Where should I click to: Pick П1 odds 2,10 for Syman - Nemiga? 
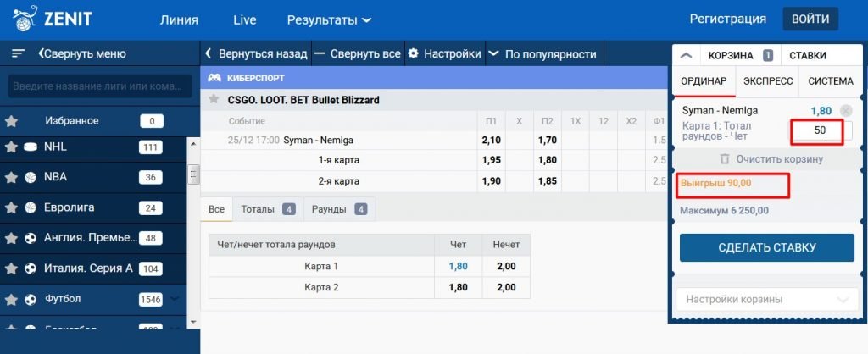(491, 140)
